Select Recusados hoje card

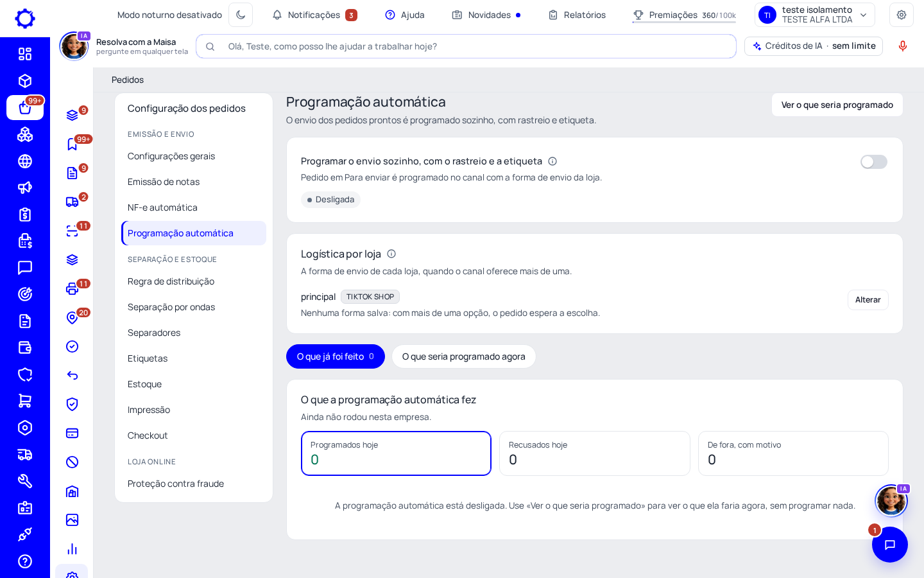(x=595, y=453)
